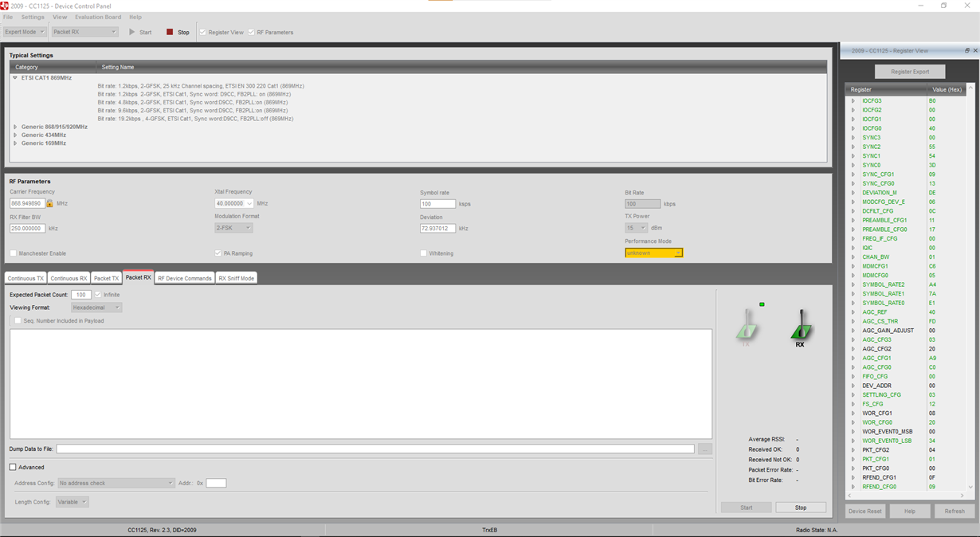Screen dimensions: 980x537
Task: Select the 4.8kbps 2-GFSK ETSI Cat1 setting
Action: pos(193,102)
